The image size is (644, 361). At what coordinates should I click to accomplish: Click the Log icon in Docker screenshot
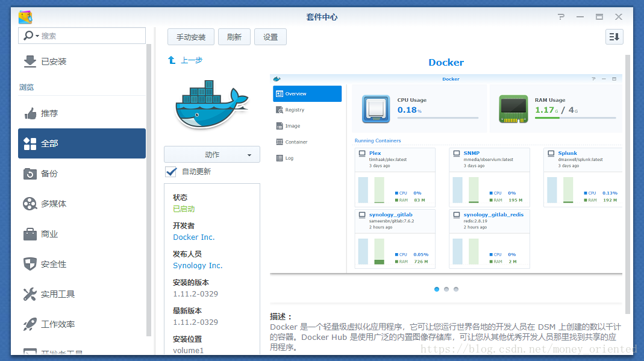click(x=280, y=158)
